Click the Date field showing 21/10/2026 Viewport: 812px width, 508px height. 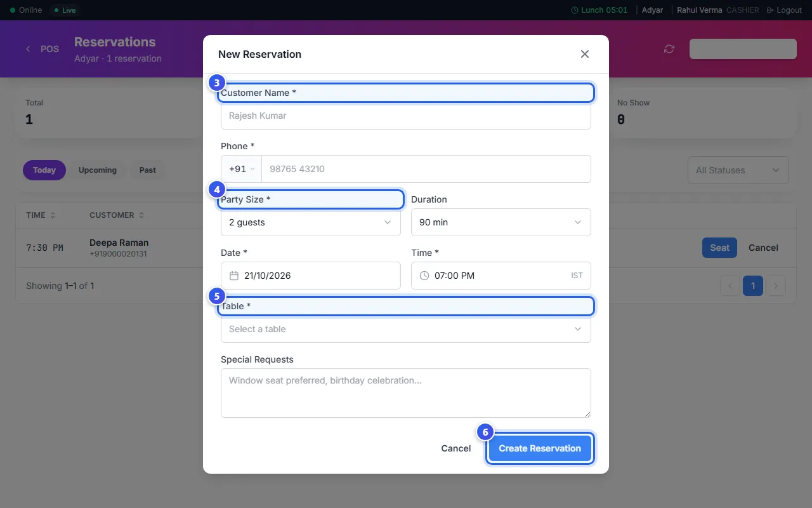(x=311, y=276)
